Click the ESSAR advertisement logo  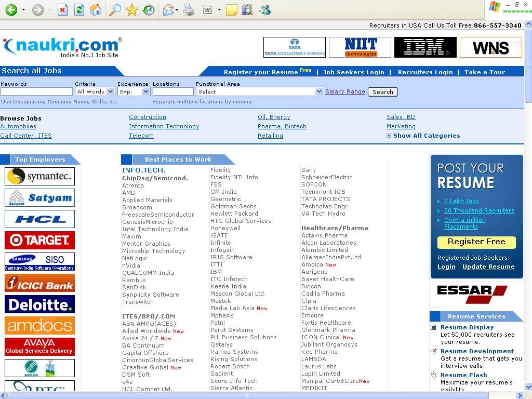pos(472,294)
